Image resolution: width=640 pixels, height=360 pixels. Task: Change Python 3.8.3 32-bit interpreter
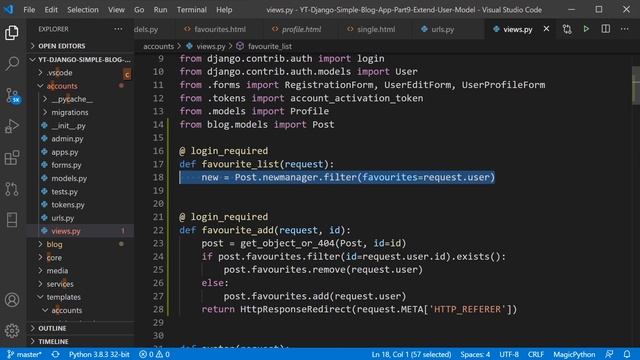coord(99,354)
